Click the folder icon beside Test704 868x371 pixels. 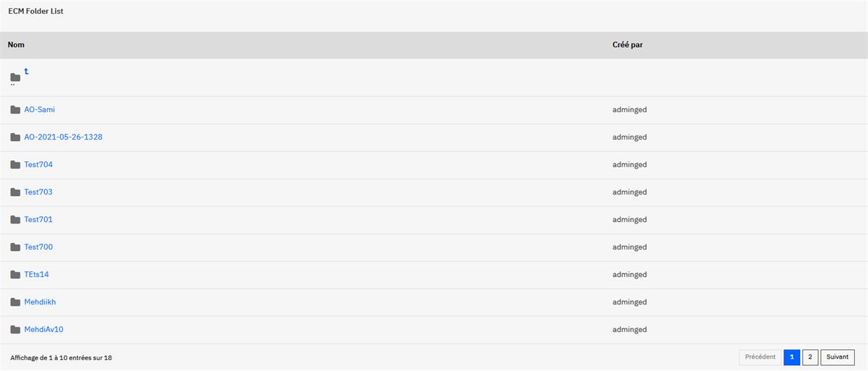pos(15,165)
